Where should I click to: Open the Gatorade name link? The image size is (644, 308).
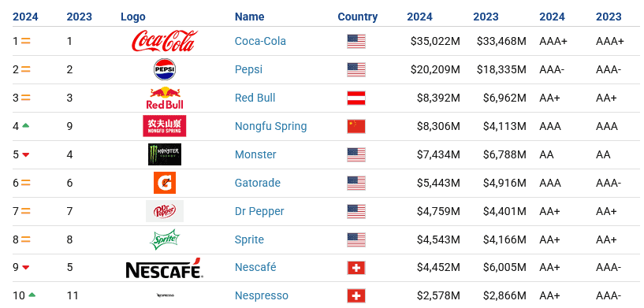point(258,183)
